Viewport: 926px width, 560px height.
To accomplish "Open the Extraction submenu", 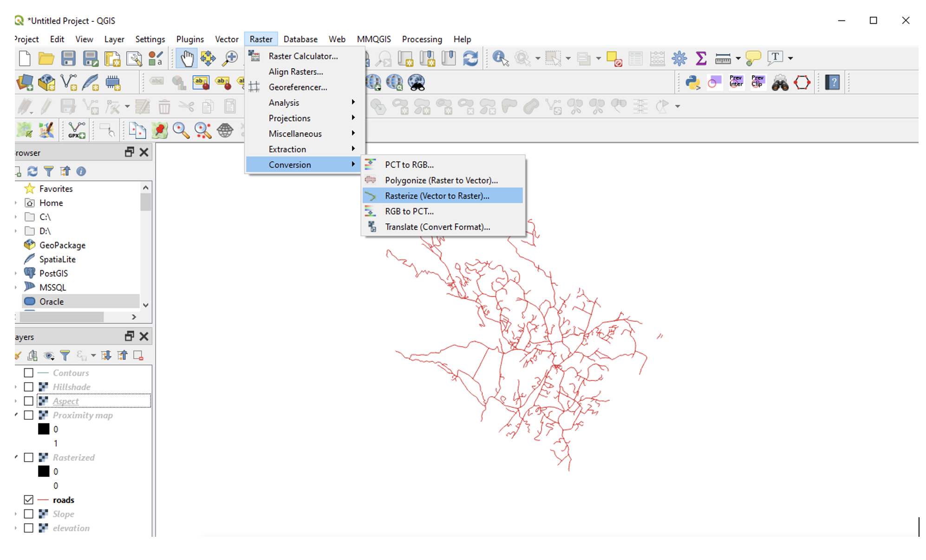I will coord(304,149).
